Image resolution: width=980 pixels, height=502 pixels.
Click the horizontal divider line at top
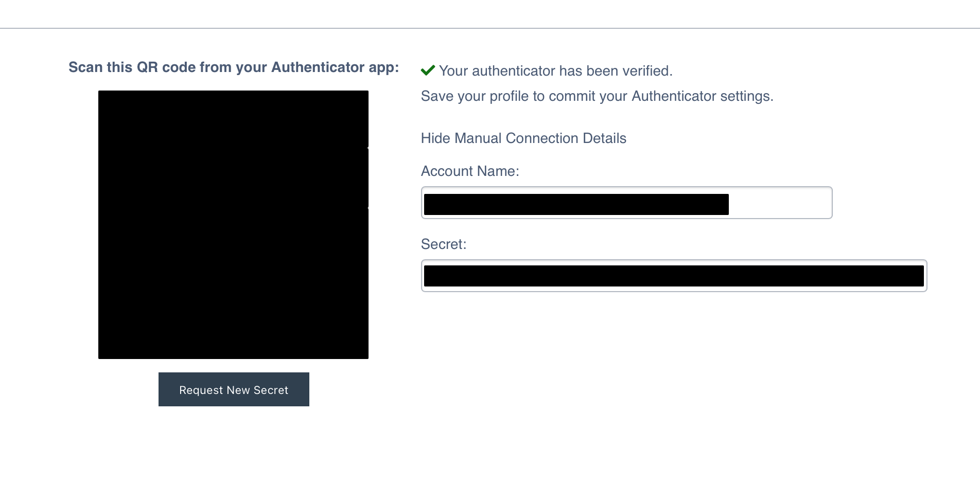490,28
